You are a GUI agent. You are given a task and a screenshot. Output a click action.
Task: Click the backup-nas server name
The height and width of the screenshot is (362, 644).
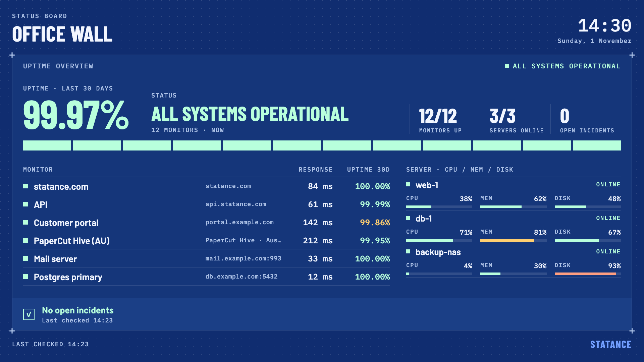[438, 252]
